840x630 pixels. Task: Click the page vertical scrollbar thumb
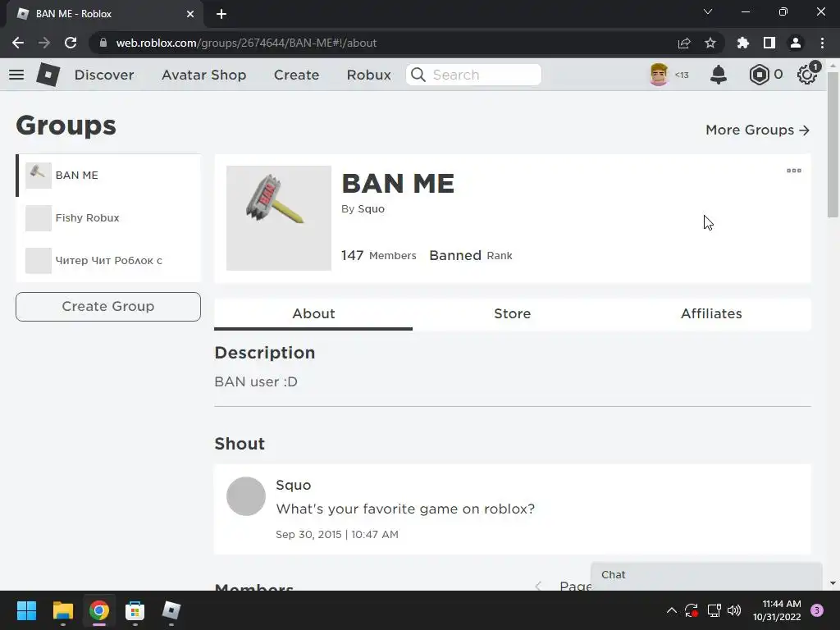(833, 144)
